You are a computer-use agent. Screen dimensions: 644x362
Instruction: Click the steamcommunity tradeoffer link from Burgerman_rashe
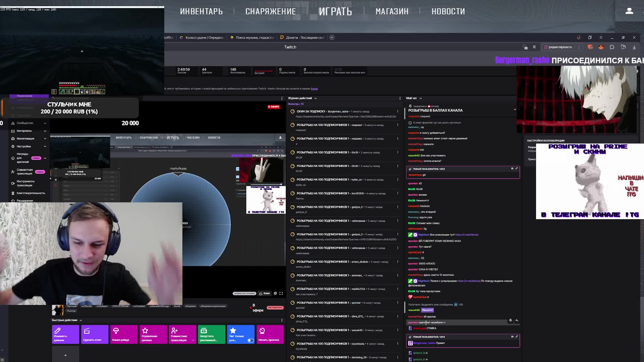(x=346, y=117)
